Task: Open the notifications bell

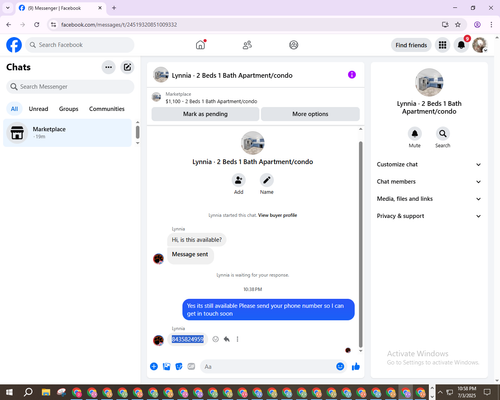Action: pos(461,45)
